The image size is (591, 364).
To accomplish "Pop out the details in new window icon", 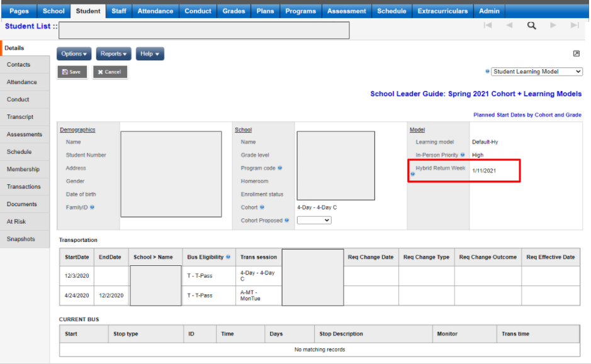I will 577,53.
